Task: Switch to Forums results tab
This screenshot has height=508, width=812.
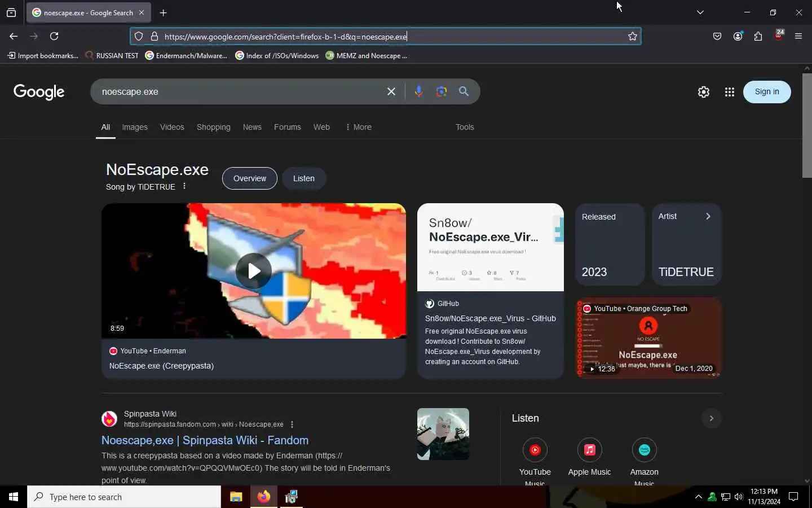Action: (x=288, y=127)
